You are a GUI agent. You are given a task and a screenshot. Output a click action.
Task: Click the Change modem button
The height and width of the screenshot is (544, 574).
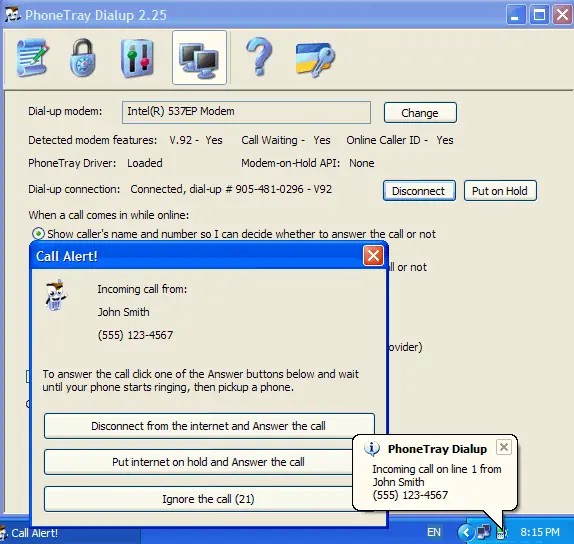tap(420, 113)
